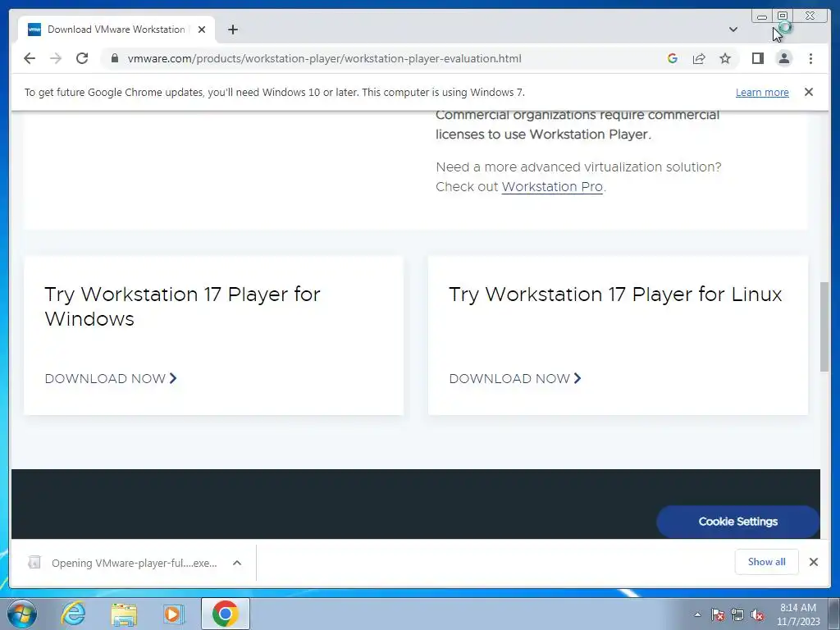Viewport: 840px width, 630px height.
Task: View site info via the padlock icon
Action: [x=115, y=58]
